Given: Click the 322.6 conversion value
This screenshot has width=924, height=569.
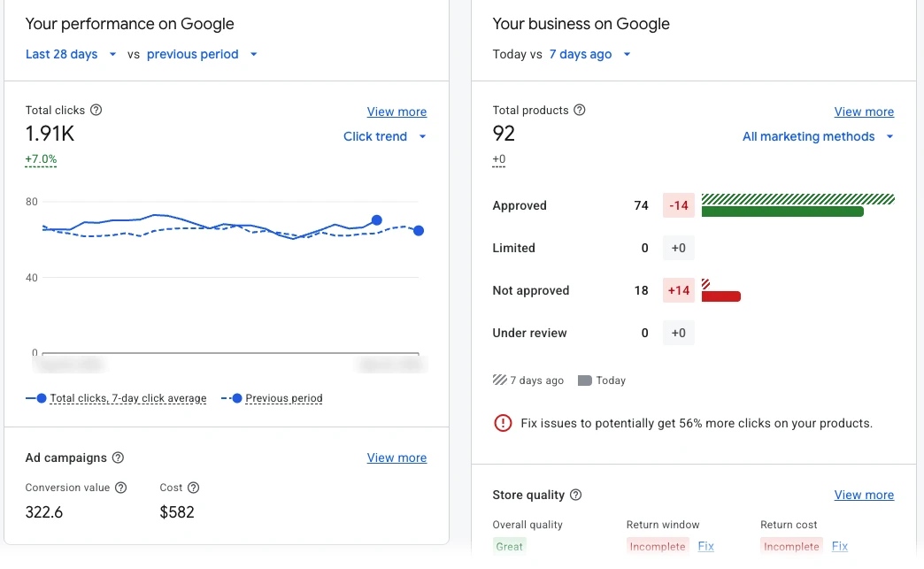Looking at the screenshot, I should coord(44,511).
